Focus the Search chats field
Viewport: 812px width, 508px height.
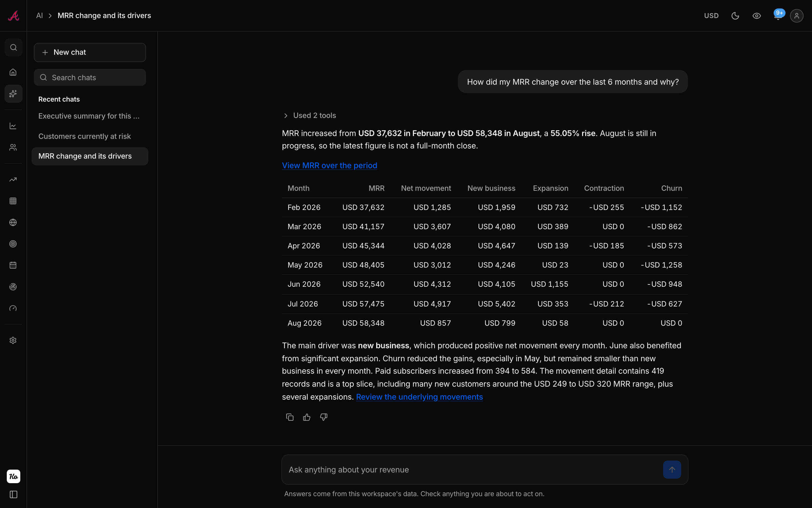(x=90, y=78)
